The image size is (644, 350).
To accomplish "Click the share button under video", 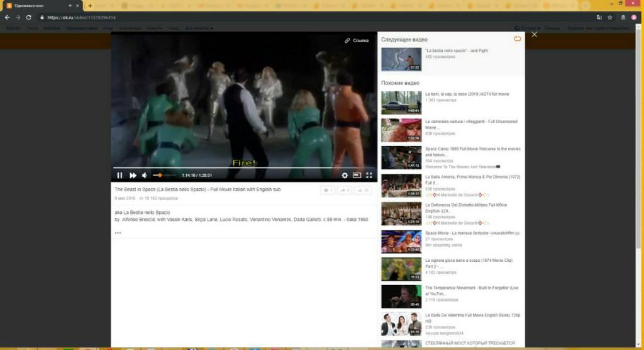I will 345,190.
